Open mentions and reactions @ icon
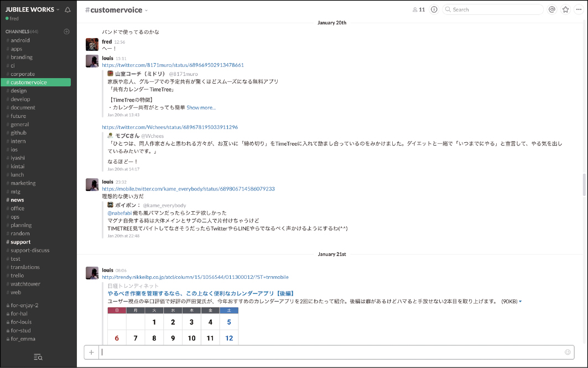The width and height of the screenshot is (588, 368). (551, 10)
